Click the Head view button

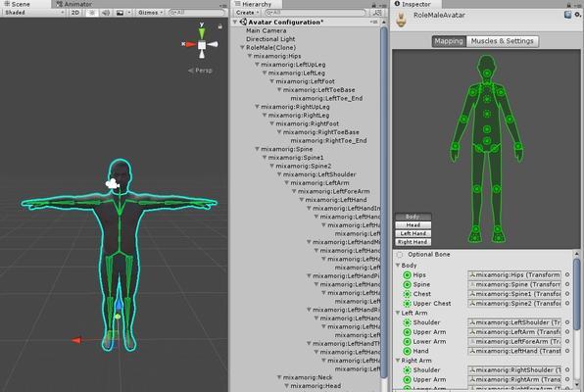(414, 225)
